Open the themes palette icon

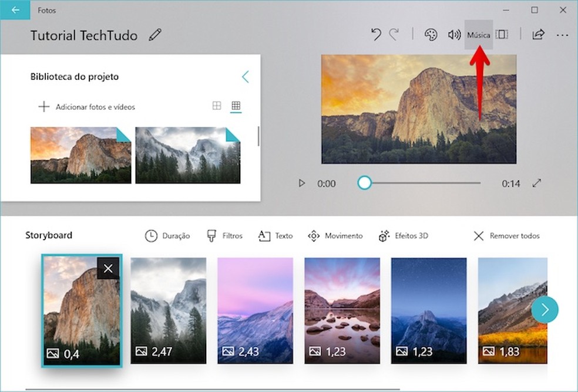(431, 35)
